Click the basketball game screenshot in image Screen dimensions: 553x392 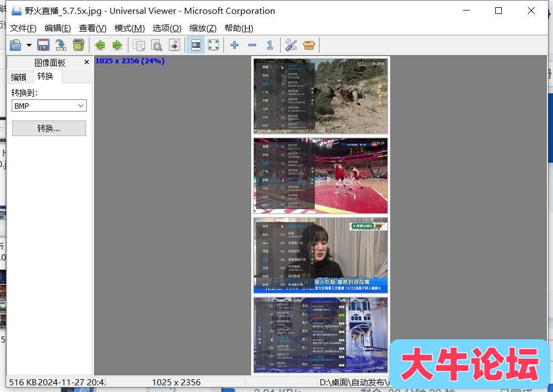tap(321, 176)
